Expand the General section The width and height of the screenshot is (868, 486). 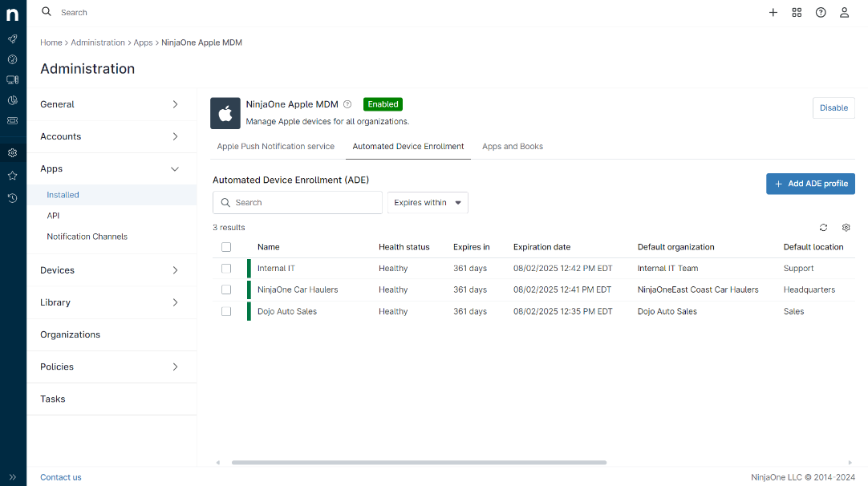[112, 104]
